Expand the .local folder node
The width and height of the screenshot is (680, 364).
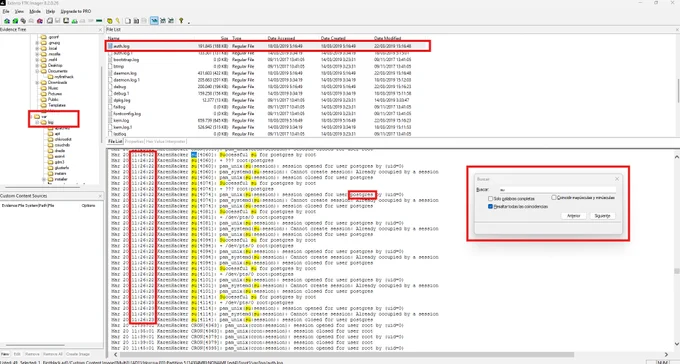pos(37,49)
